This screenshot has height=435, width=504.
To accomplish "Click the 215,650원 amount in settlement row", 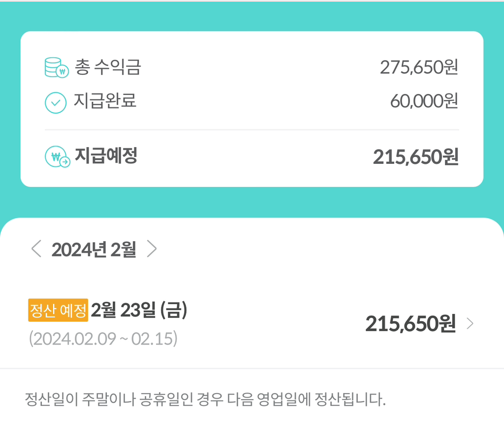I will click(x=410, y=324).
